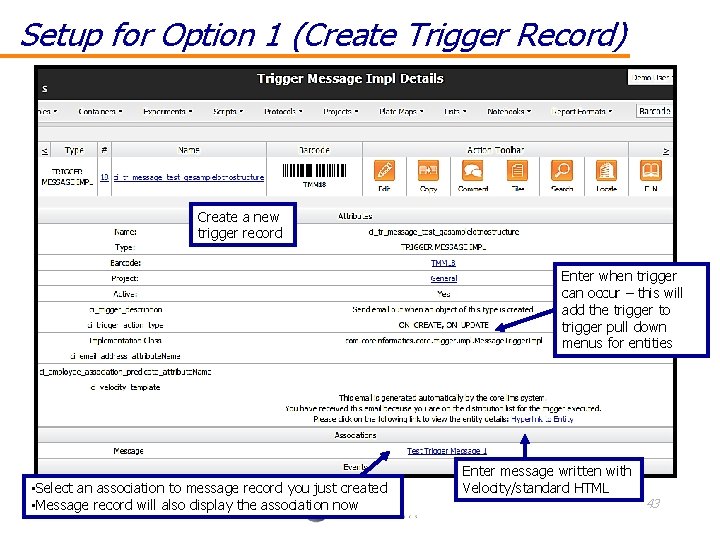
Task: Open the Comment speech-bubble icon
Action: 472,171
